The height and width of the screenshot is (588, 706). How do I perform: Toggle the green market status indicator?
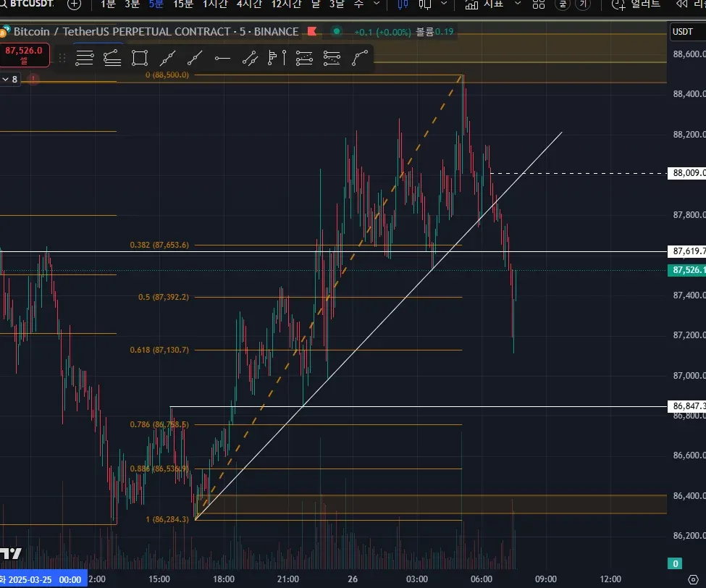[x=336, y=32]
